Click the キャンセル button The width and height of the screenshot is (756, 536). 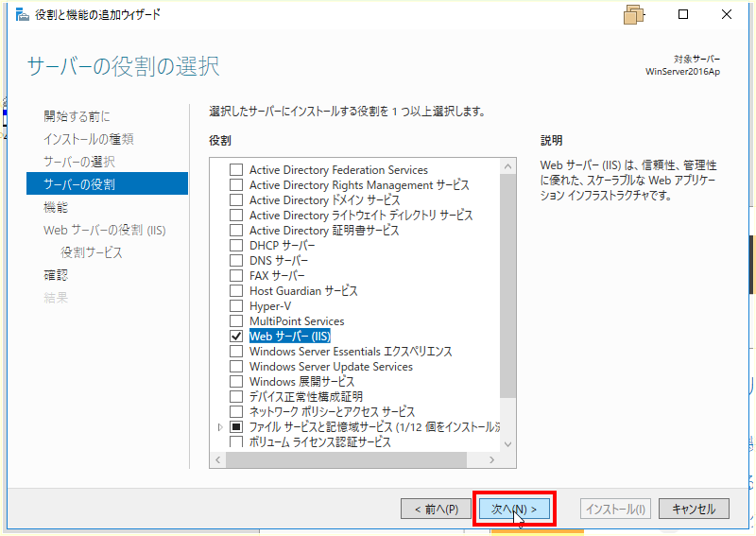tap(694, 509)
